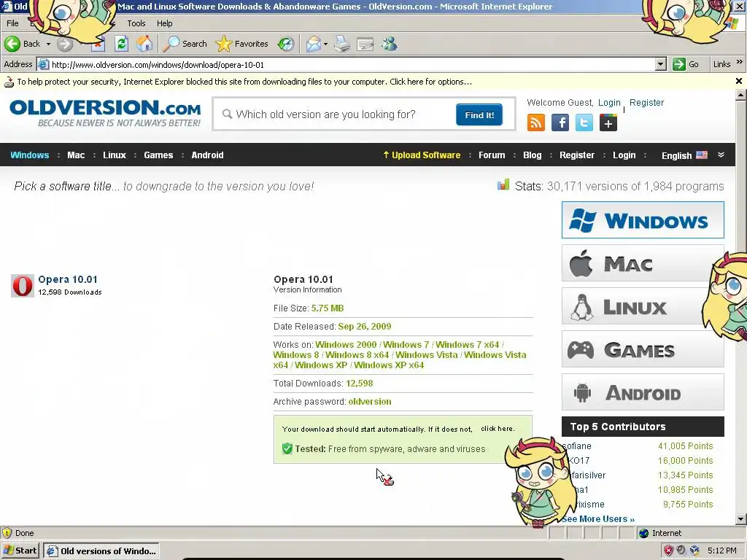Click the Print toolbar icon
This screenshot has width=747, height=560.
341,44
